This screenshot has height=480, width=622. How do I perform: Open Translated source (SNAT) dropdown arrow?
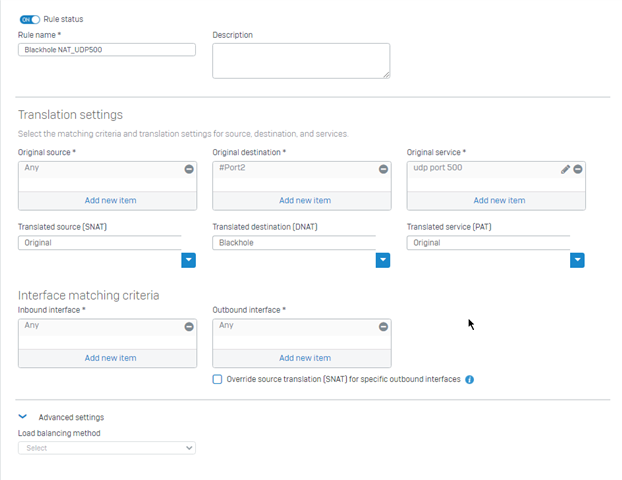pyautogui.click(x=188, y=260)
